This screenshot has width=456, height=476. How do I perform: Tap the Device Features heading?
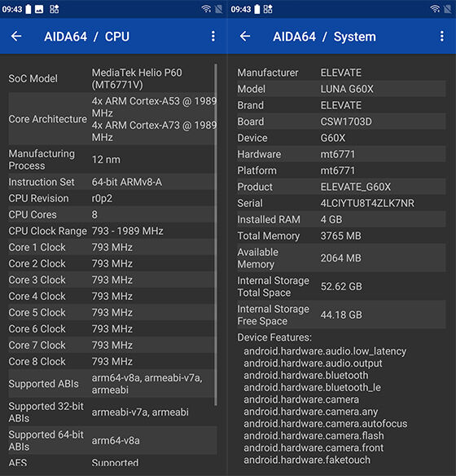click(x=274, y=337)
